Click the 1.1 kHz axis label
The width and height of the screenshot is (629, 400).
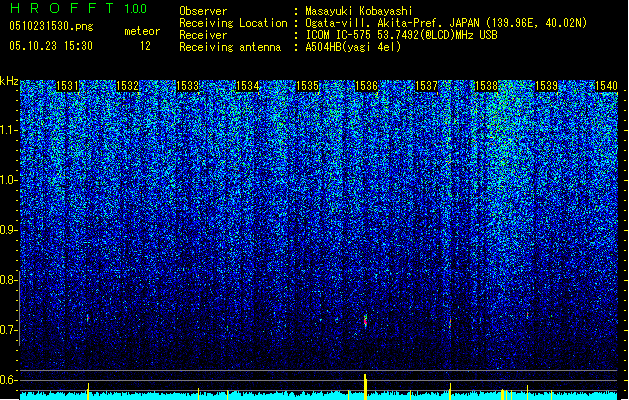[x=8, y=130]
